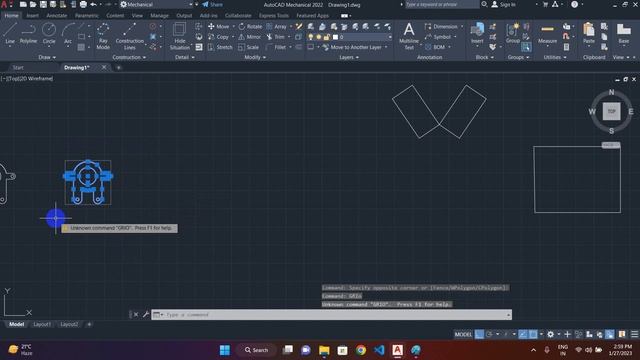Toggle group selection icon in Groups panel
The width and height of the screenshot is (640, 360).
pos(526,47)
